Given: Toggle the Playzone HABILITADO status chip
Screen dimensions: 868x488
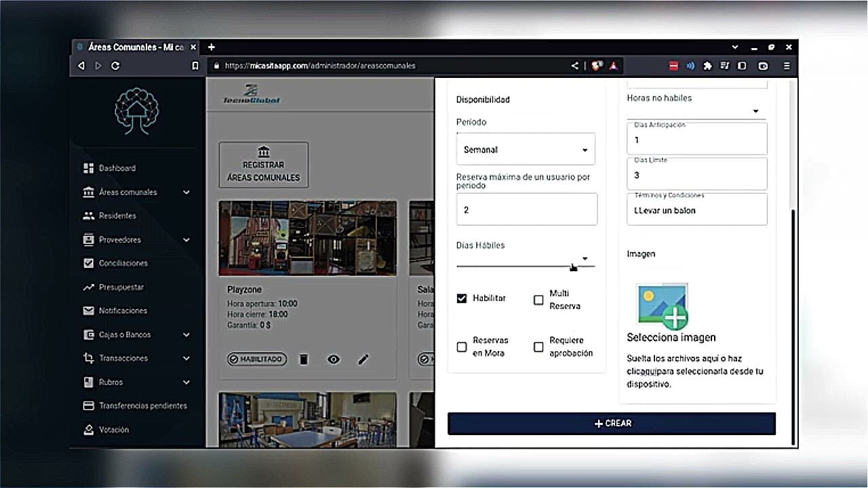Looking at the screenshot, I should [x=257, y=359].
